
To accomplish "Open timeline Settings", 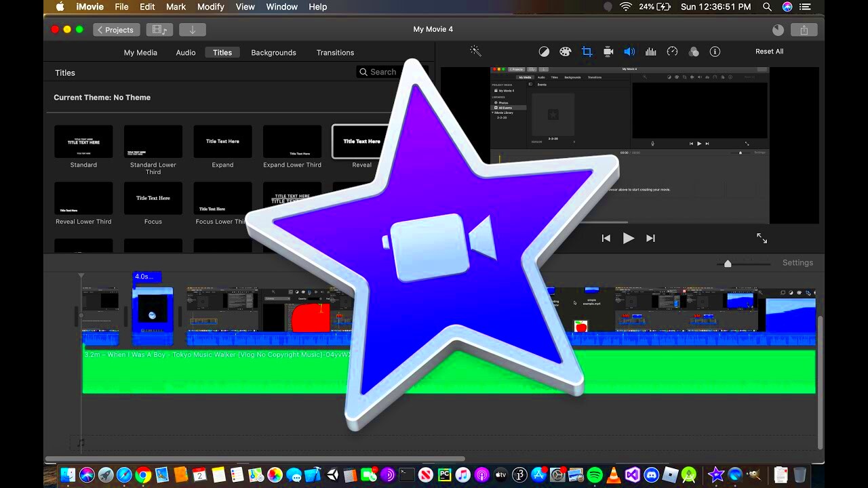I will click(797, 263).
